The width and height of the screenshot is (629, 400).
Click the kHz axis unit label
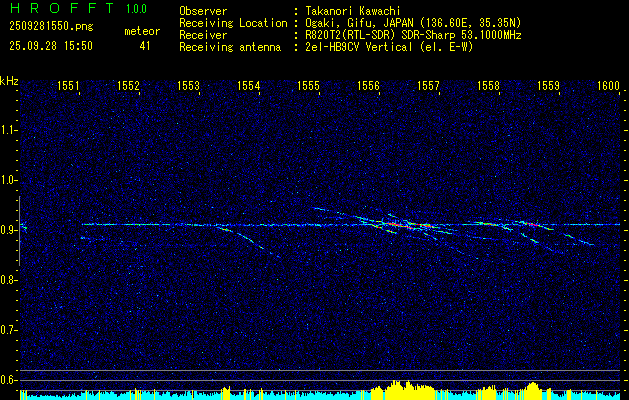pos(9,81)
